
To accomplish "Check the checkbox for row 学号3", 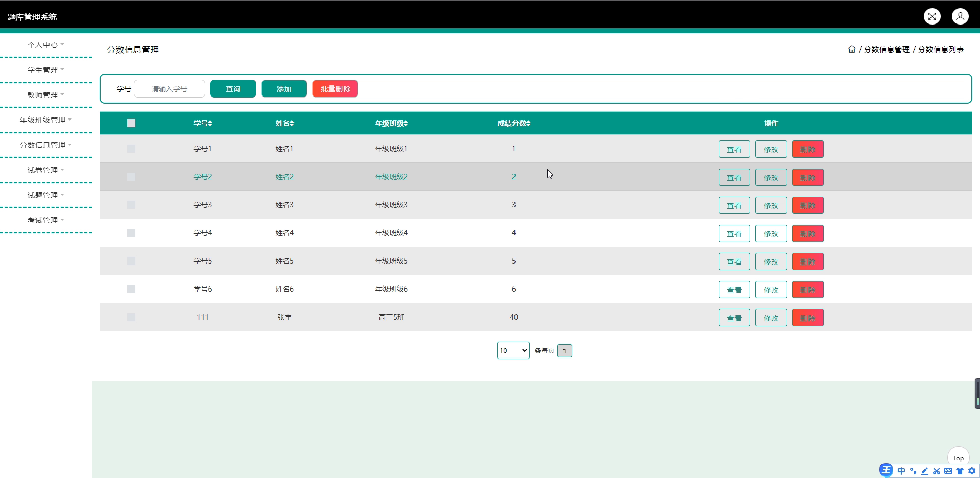I will point(131,205).
